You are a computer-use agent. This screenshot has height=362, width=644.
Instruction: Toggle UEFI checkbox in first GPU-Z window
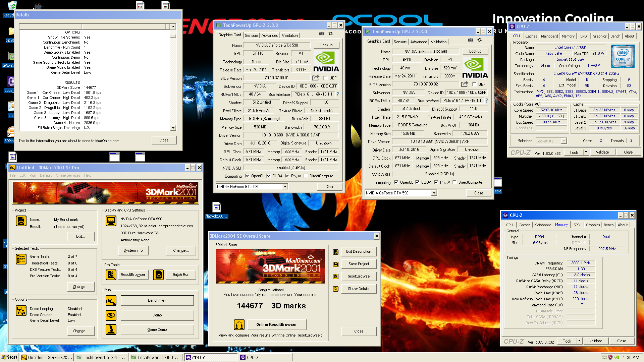pyautogui.click(x=325, y=78)
